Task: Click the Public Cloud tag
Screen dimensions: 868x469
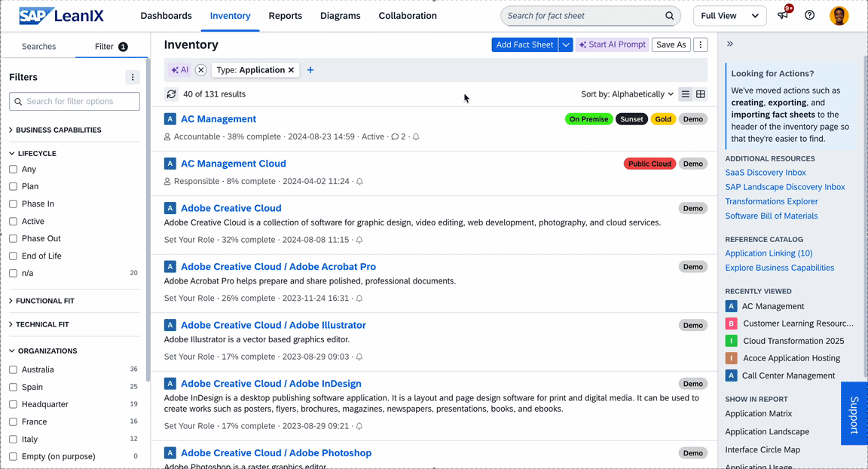Action: pyautogui.click(x=649, y=164)
